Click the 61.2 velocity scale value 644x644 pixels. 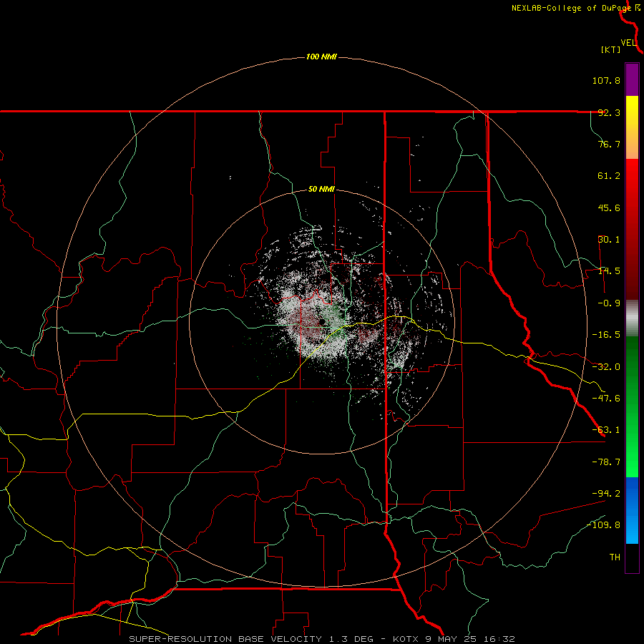(609, 176)
